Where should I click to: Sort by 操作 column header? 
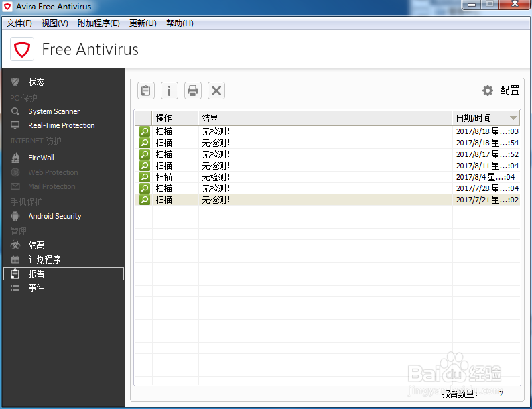coord(175,118)
